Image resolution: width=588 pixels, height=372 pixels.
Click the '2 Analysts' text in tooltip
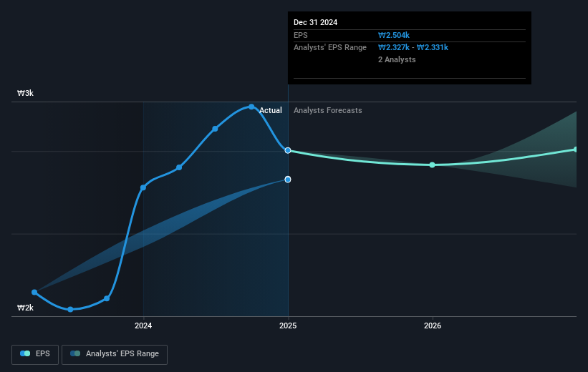point(397,59)
